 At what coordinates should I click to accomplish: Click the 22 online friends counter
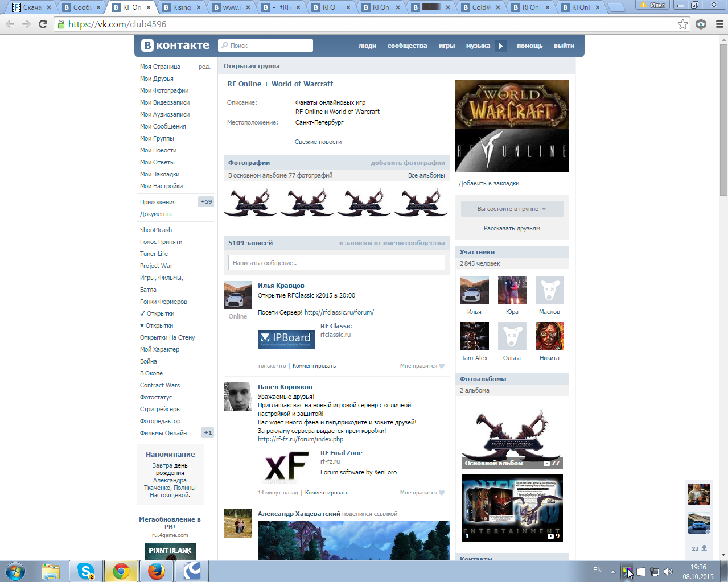click(x=699, y=548)
